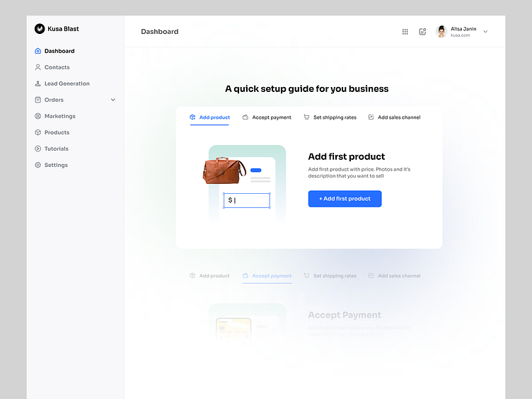Click the 'Add first product' heading
This screenshot has width=532, height=399.
[347, 156]
